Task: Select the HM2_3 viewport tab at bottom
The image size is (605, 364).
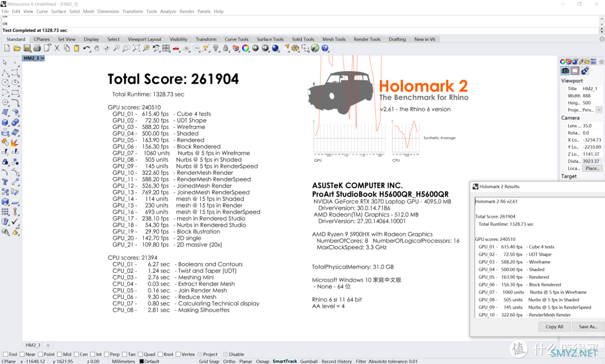Action: point(33,345)
